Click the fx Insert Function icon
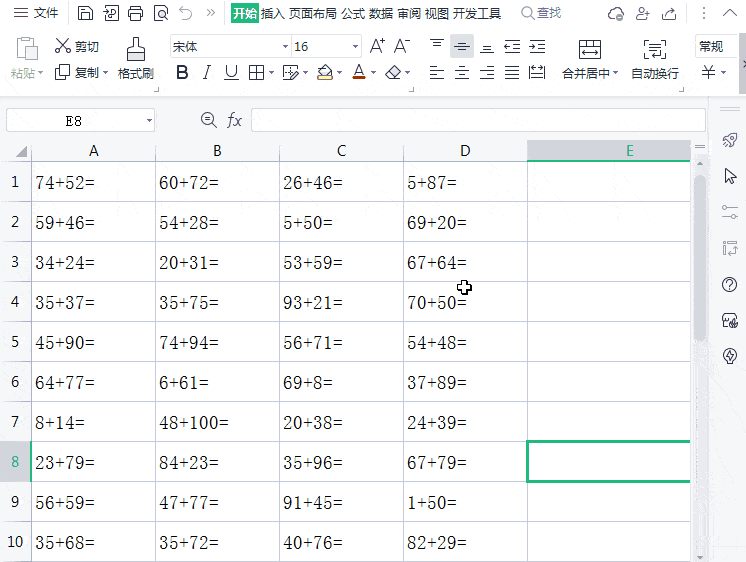Screen dimensions: 746x562 (x=234, y=120)
